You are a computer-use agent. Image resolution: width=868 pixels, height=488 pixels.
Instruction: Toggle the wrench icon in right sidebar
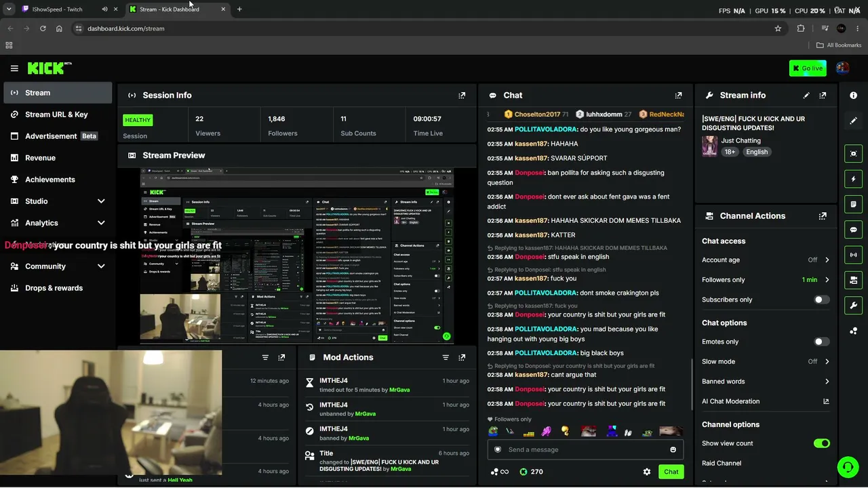tap(853, 305)
